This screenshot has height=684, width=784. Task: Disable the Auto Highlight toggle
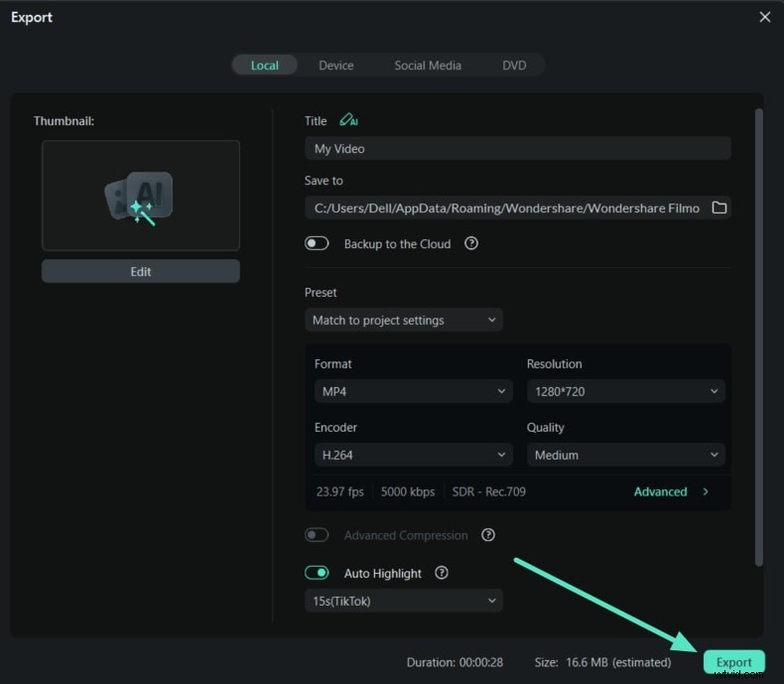317,573
